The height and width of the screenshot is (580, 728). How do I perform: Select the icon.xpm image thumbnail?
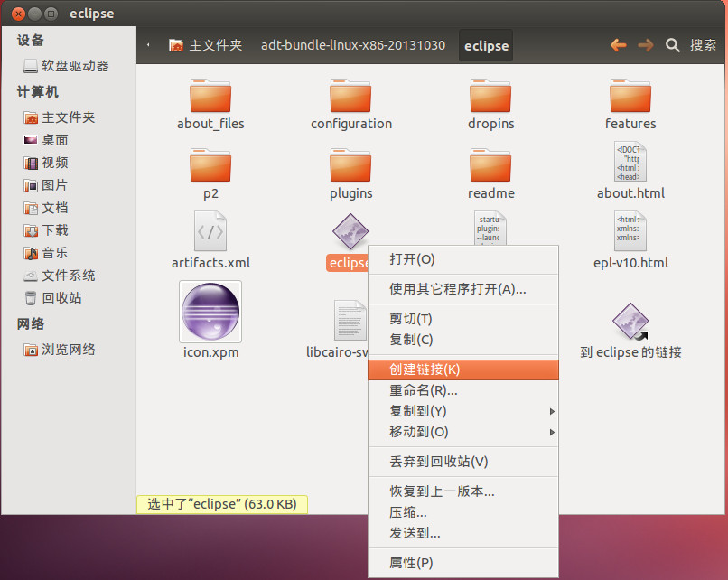(x=210, y=312)
